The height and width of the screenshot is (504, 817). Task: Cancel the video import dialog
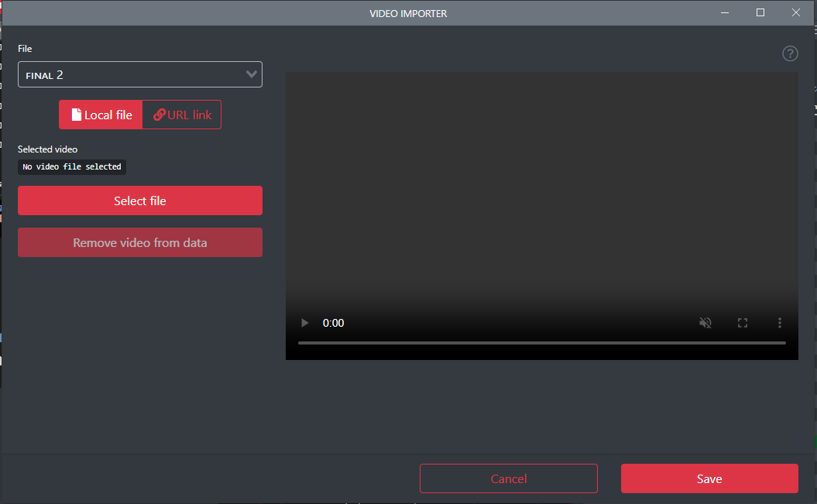tap(508, 478)
